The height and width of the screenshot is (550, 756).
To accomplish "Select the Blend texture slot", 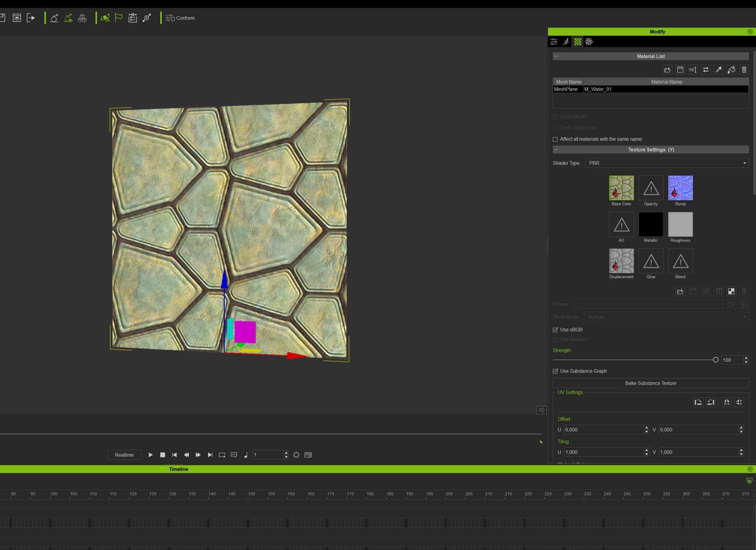I will [680, 261].
